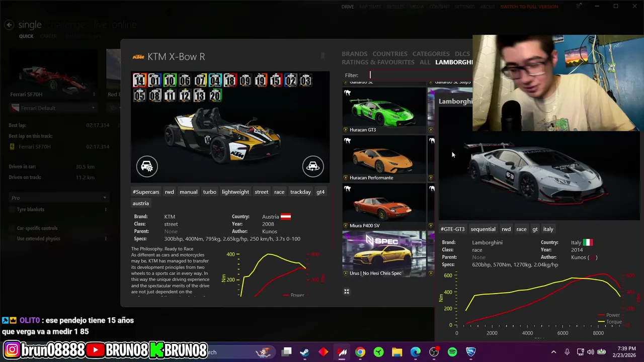644x362 pixels.
Task: Select the Miura P400 SV car tile
Action: [384, 206]
